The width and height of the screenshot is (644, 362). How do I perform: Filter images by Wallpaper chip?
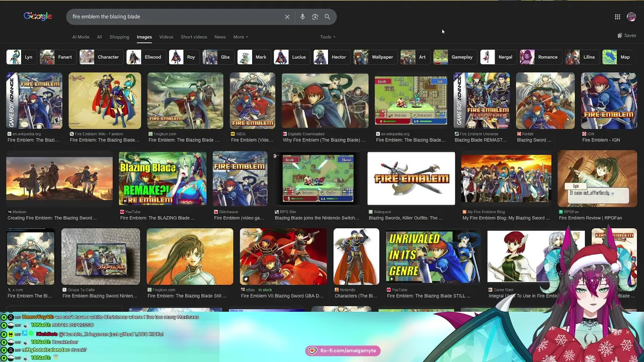click(x=374, y=57)
